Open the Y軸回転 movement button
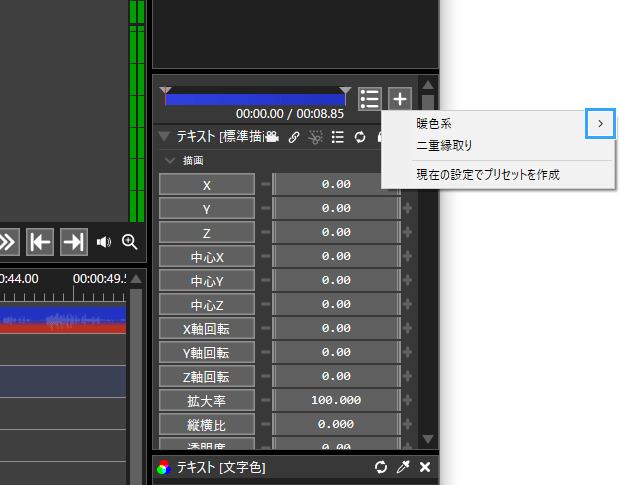 207,352
